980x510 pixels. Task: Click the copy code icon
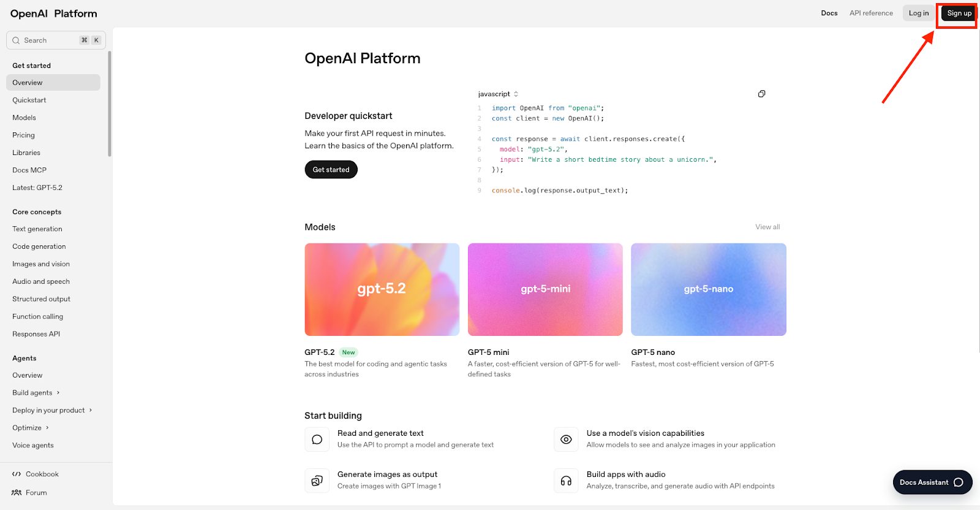coord(761,94)
